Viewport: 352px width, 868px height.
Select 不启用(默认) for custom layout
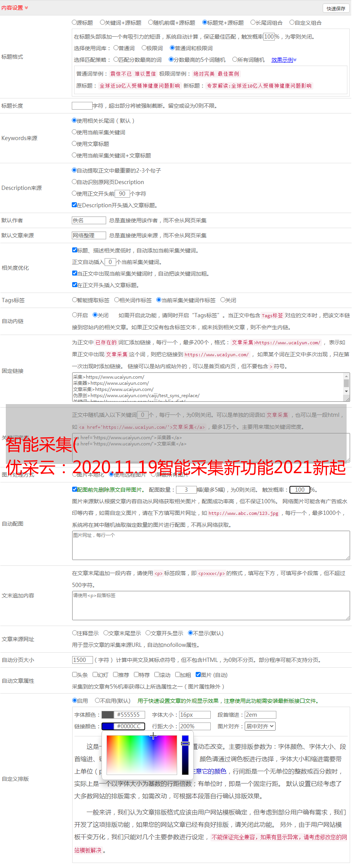point(97,700)
